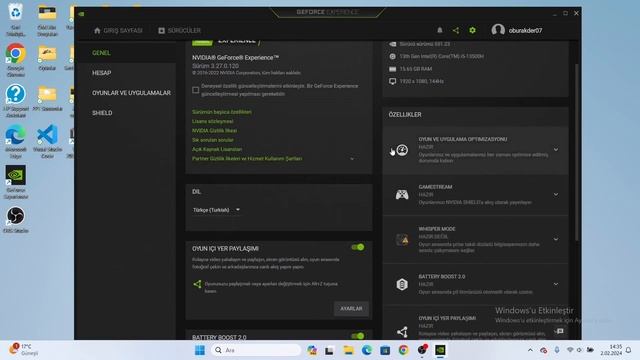The width and height of the screenshot is (640, 360).
Task: Click the NVIDIA icon in taskbar
Action: click(440, 350)
